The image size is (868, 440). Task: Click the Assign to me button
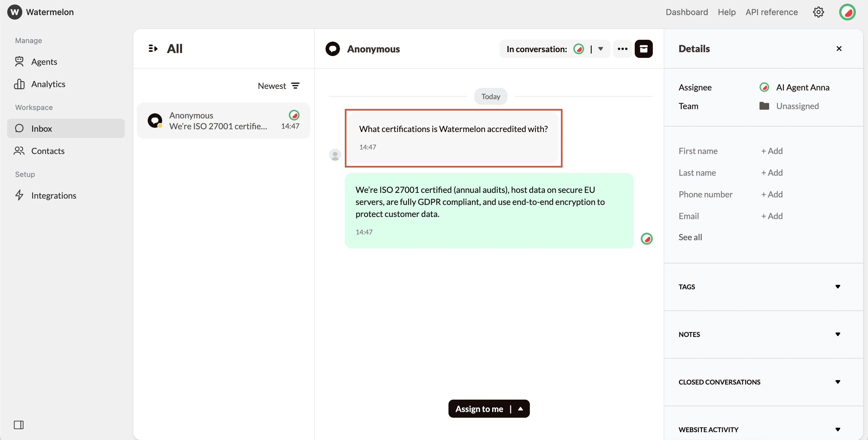[x=479, y=408]
